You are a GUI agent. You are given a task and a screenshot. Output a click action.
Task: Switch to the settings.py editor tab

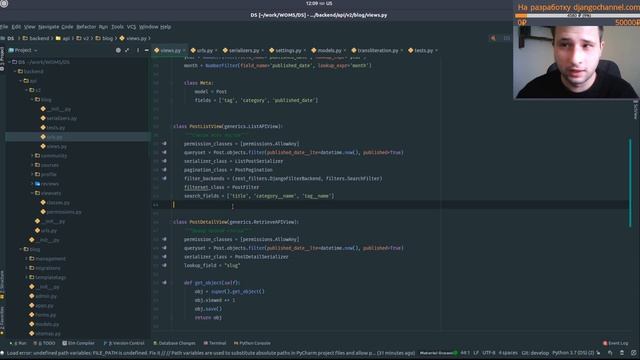coord(287,50)
